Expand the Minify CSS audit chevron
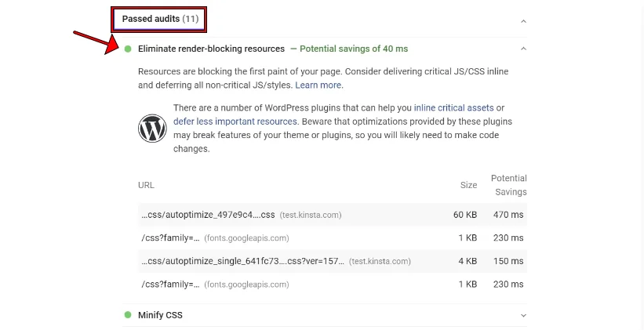 point(523,315)
